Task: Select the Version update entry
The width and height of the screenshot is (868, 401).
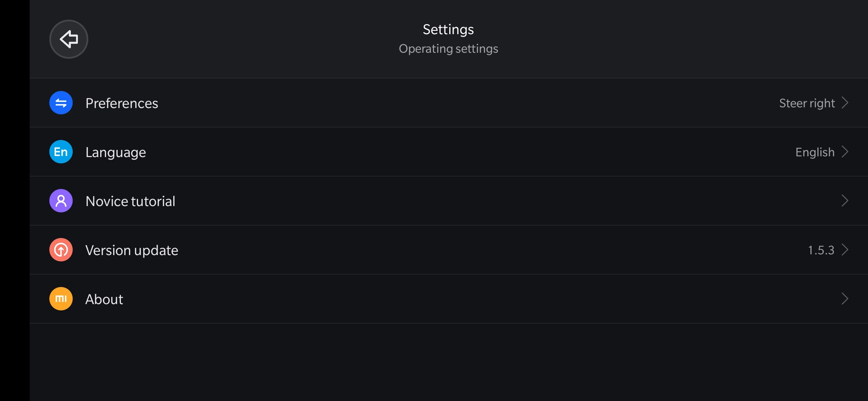Action: [x=449, y=250]
